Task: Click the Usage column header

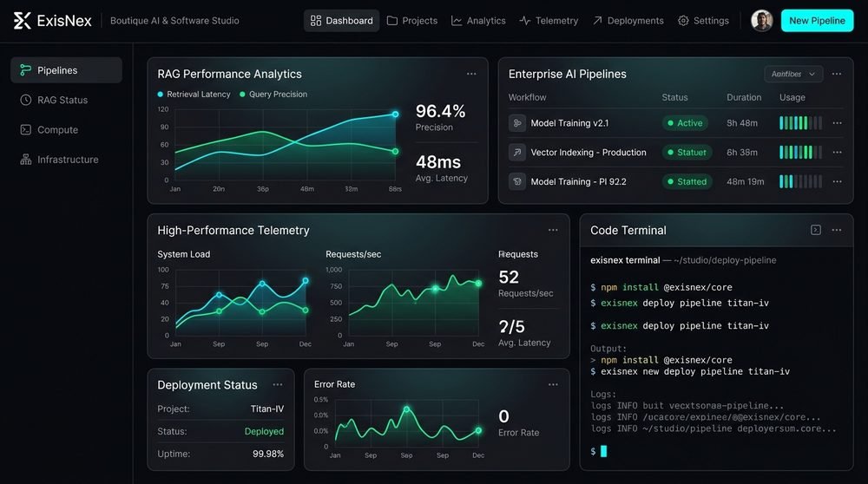Action: 792,97
